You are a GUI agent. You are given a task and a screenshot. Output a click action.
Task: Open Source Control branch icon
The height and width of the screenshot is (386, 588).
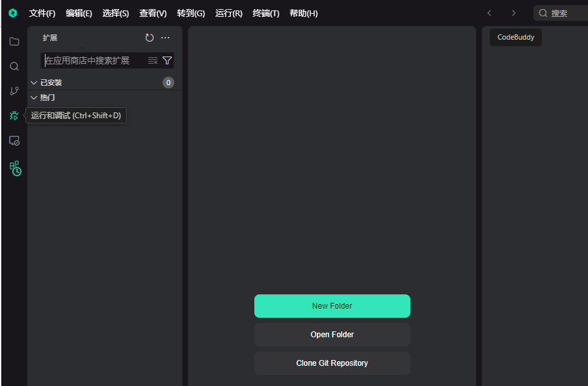coord(14,91)
